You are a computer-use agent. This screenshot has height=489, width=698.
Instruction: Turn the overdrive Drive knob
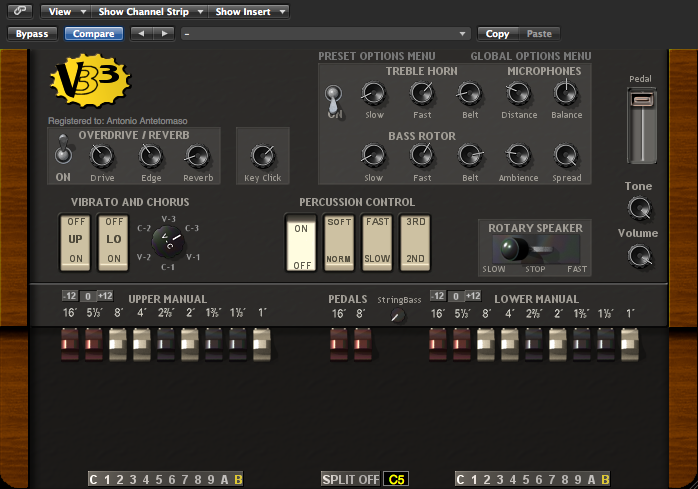click(x=102, y=155)
